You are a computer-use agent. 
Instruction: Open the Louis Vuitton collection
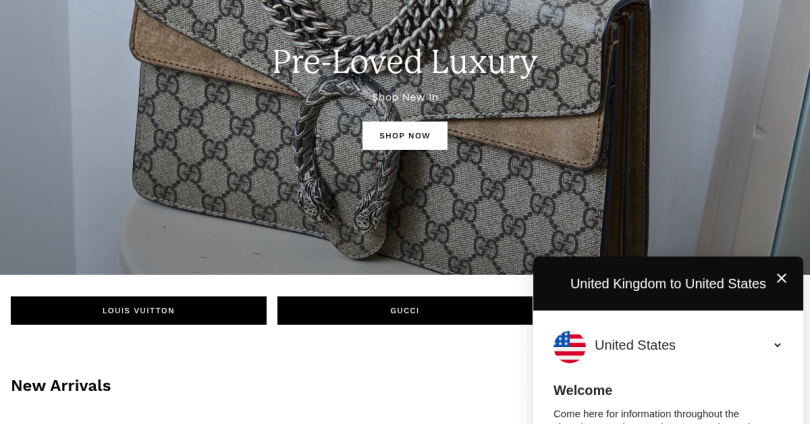(x=138, y=310)
